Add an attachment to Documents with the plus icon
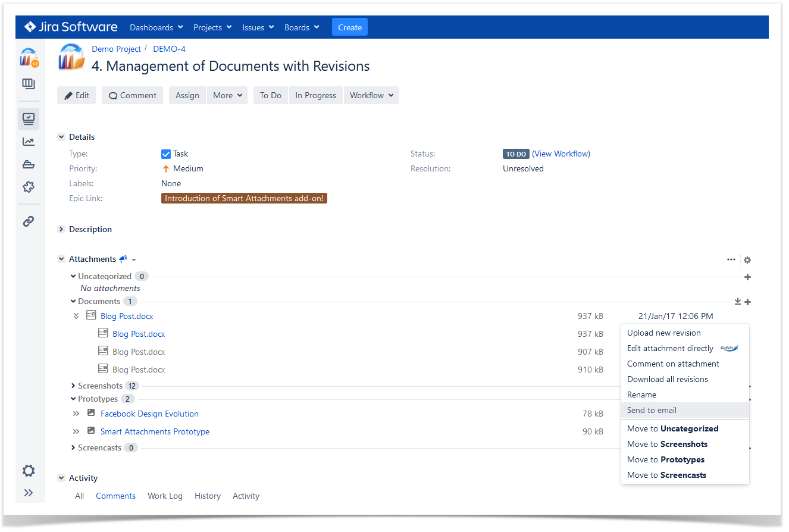This screenshot has height=532, width=789. click(748, 302)
